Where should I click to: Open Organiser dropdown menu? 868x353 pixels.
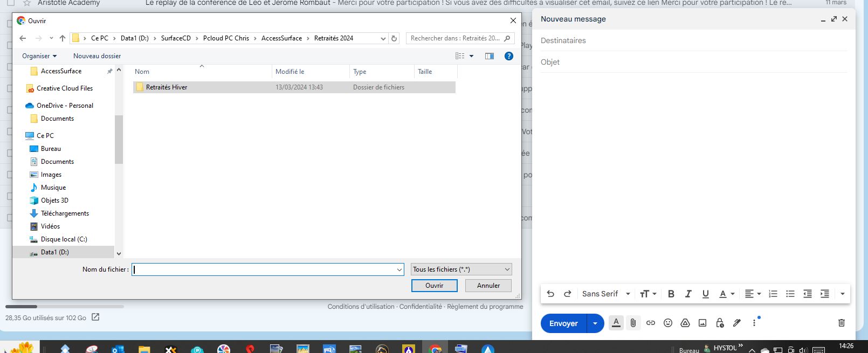(39, 56)
